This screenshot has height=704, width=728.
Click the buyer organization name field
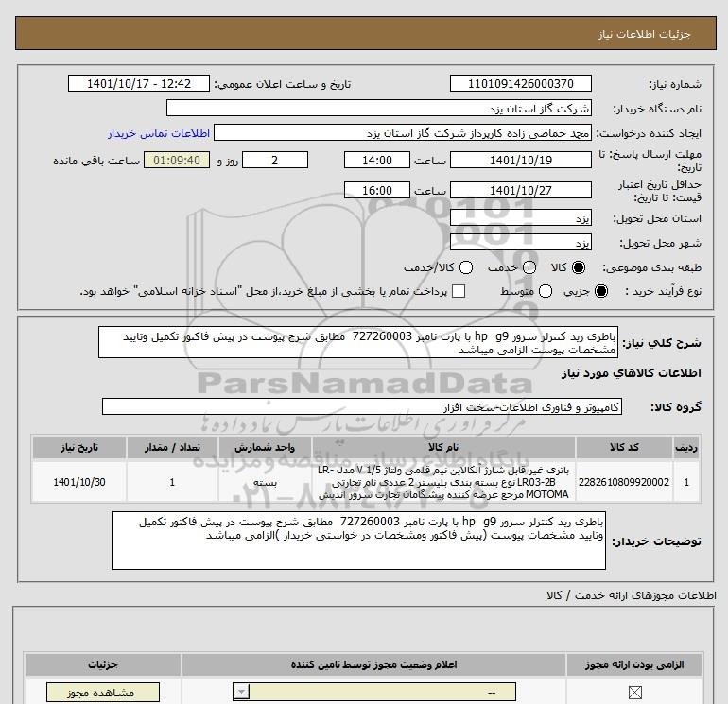[x=379, y=108]
